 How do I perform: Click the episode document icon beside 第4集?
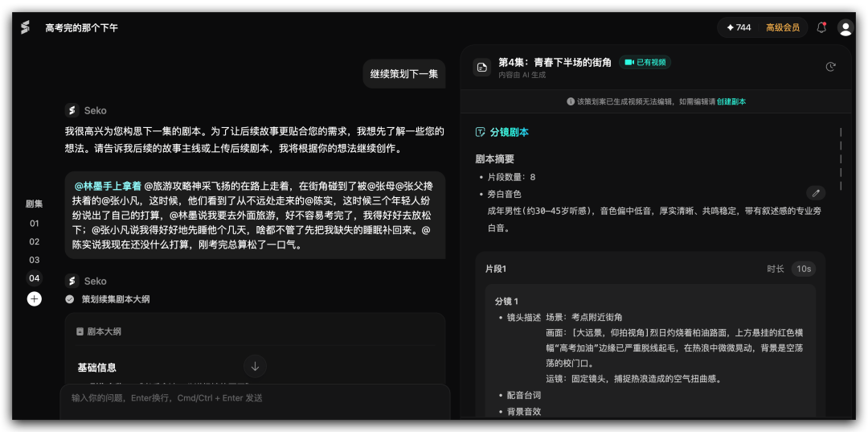pos(482,68)
